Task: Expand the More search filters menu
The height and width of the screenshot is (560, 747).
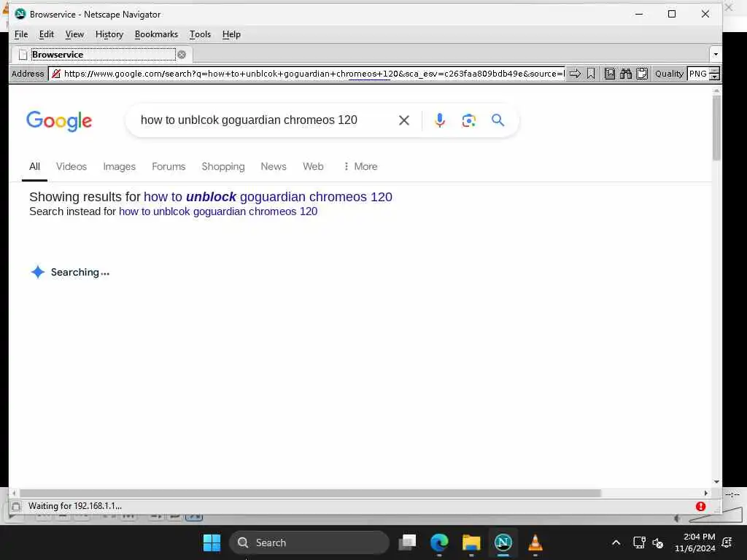Action: (x=360, y=166)
